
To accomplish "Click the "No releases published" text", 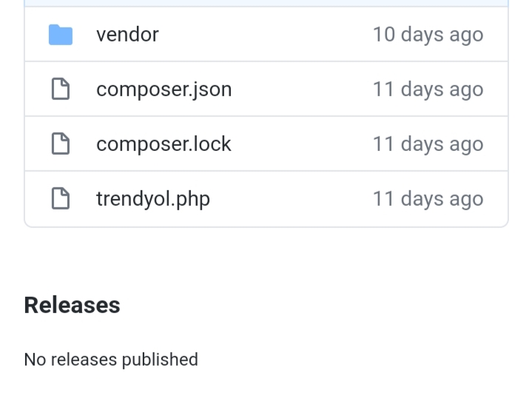I will [111, 360].
